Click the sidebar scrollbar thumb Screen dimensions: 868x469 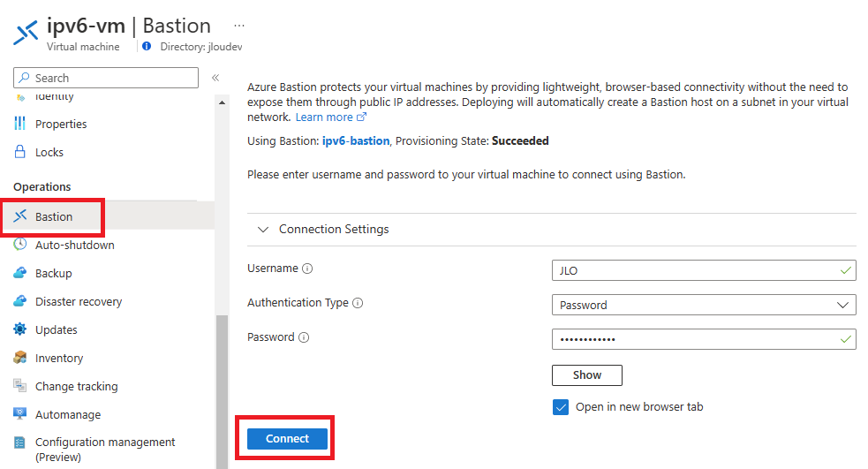222,392
